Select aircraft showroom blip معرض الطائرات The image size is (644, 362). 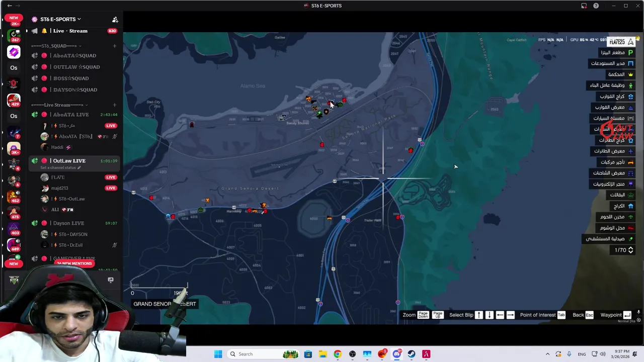click(x=613, y=151)
